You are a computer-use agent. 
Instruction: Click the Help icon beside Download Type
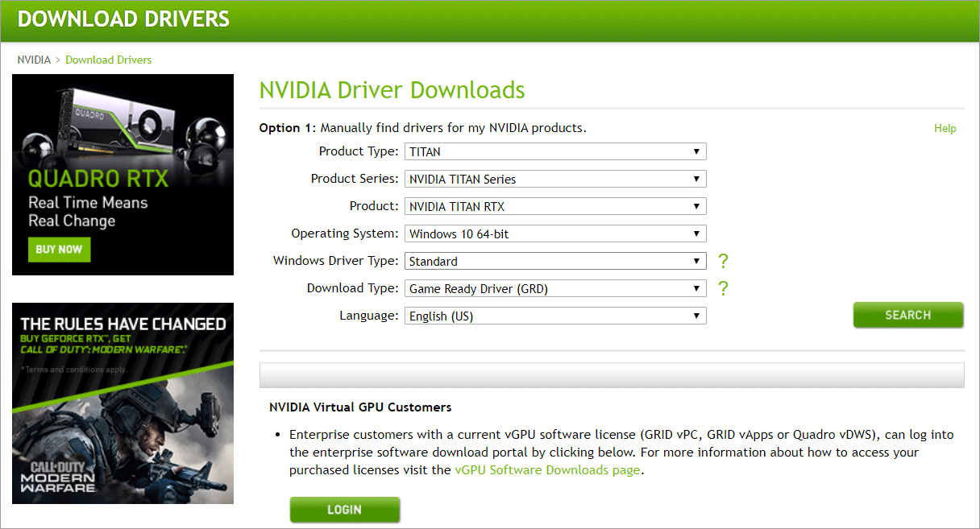723,288
